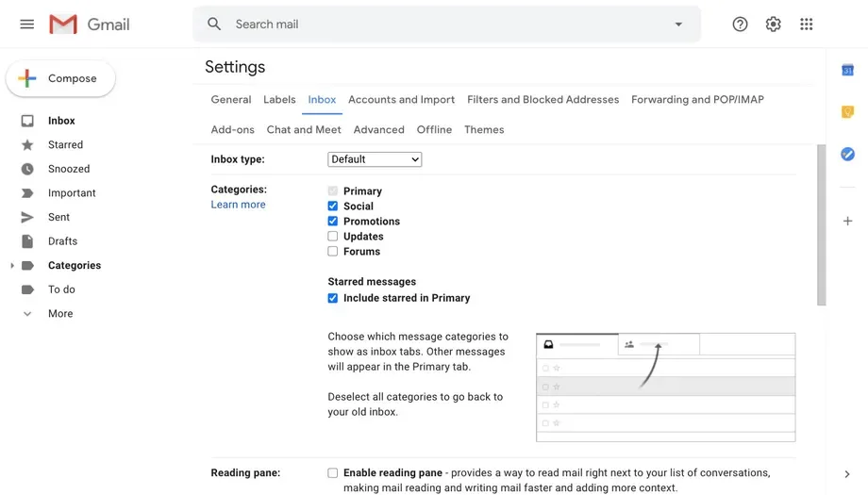Uncheck the Social category checkbox
Viewport: 868px width, 495px height.
pos(332,206)
